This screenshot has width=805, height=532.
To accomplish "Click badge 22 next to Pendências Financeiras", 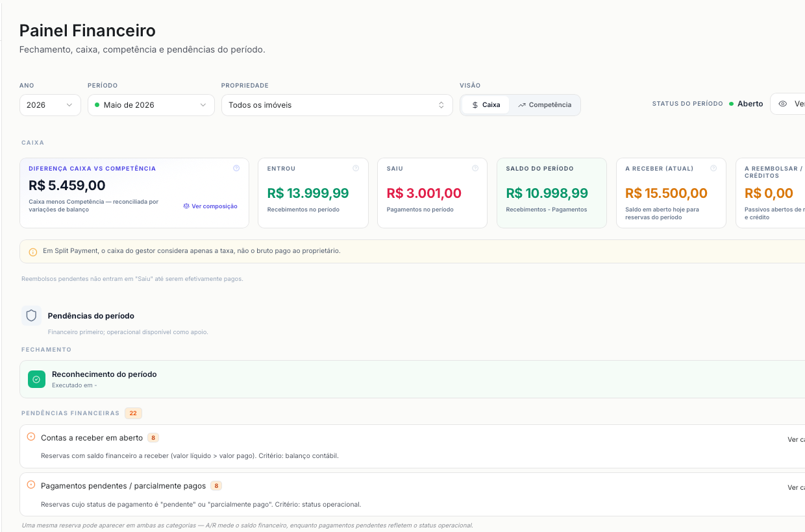I will coord(133,413).
